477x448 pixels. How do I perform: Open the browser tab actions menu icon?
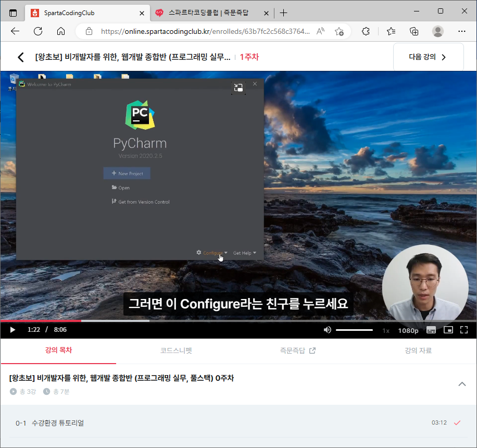click(13, 13)
